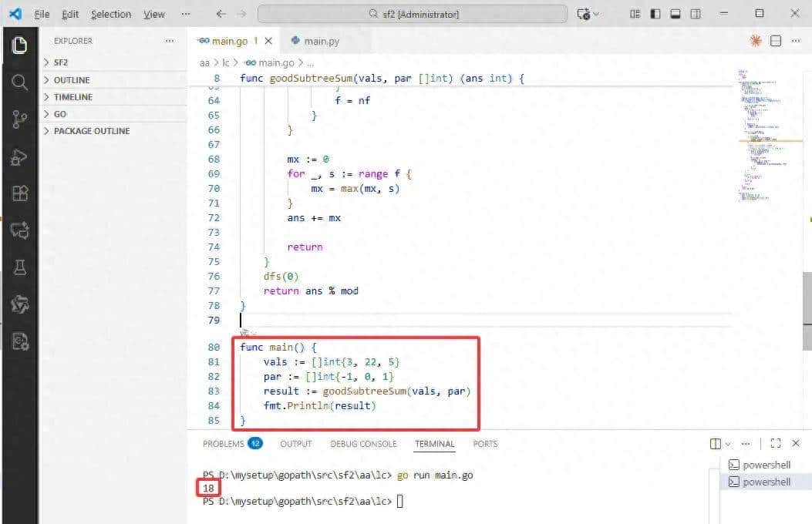Open the Testing flask view
812x524 pixels.
click(x=19, y=267)
